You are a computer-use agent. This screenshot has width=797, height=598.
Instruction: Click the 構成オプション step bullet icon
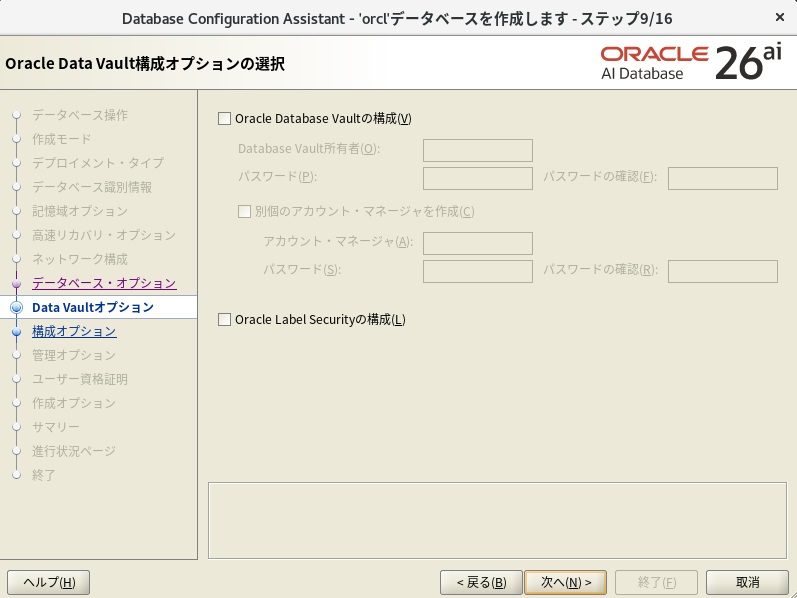point(17,332)
